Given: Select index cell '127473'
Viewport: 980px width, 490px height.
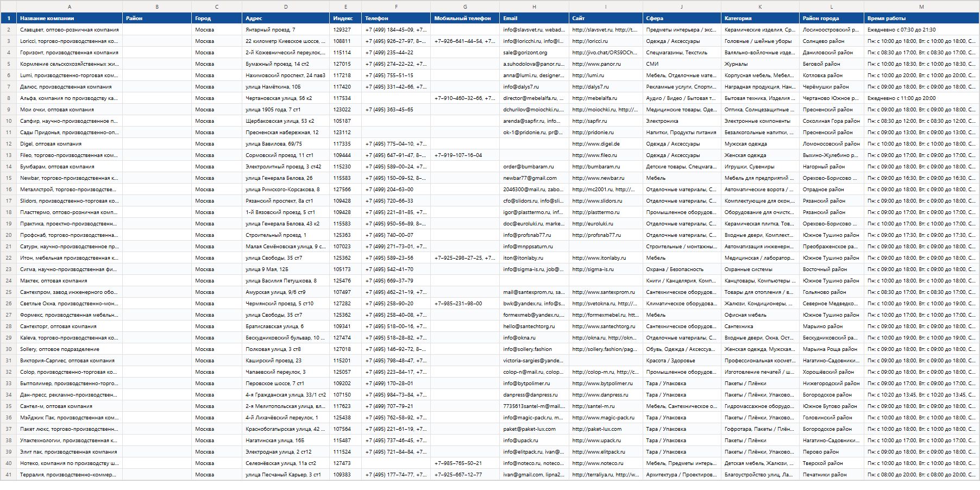Looking at the screenshot, I should click(345, 463).
